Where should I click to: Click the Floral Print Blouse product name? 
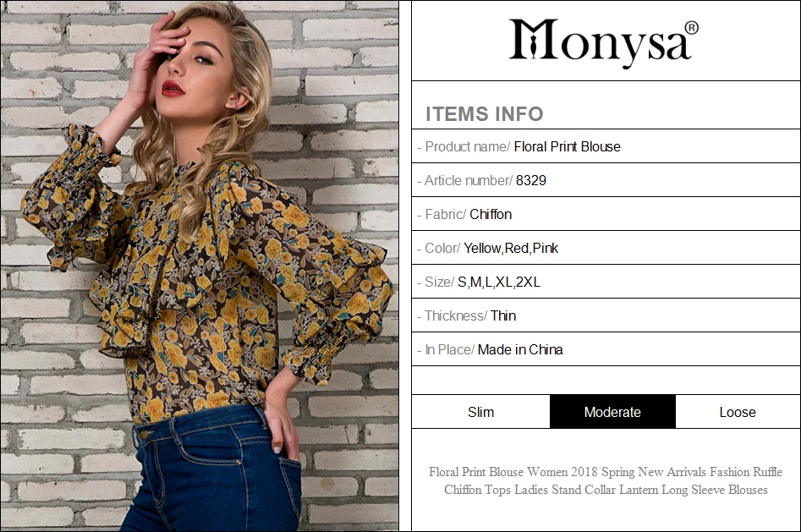point(567,146)
